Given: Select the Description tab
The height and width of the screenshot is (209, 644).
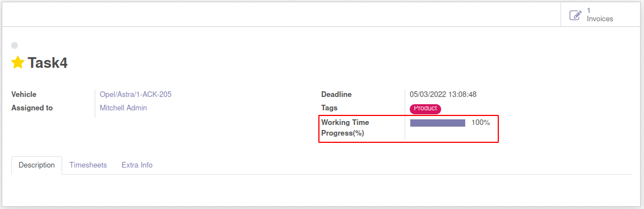Looking at the screenshot, I should point(36,165).
